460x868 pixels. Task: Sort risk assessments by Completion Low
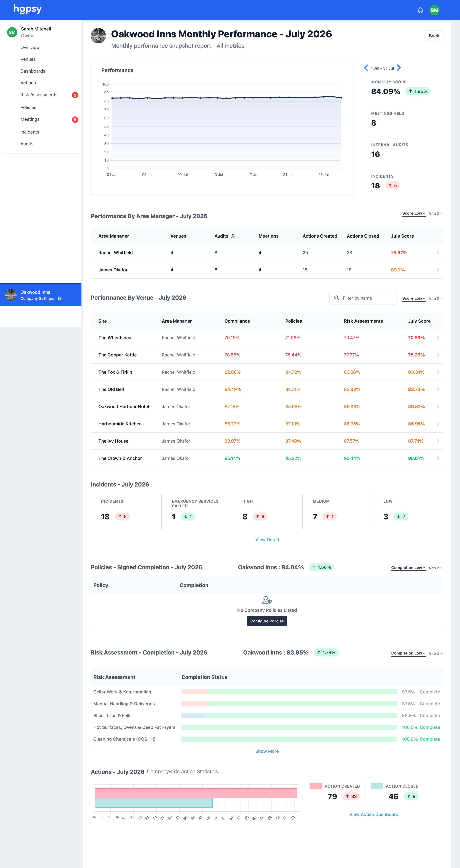(408, 653)
